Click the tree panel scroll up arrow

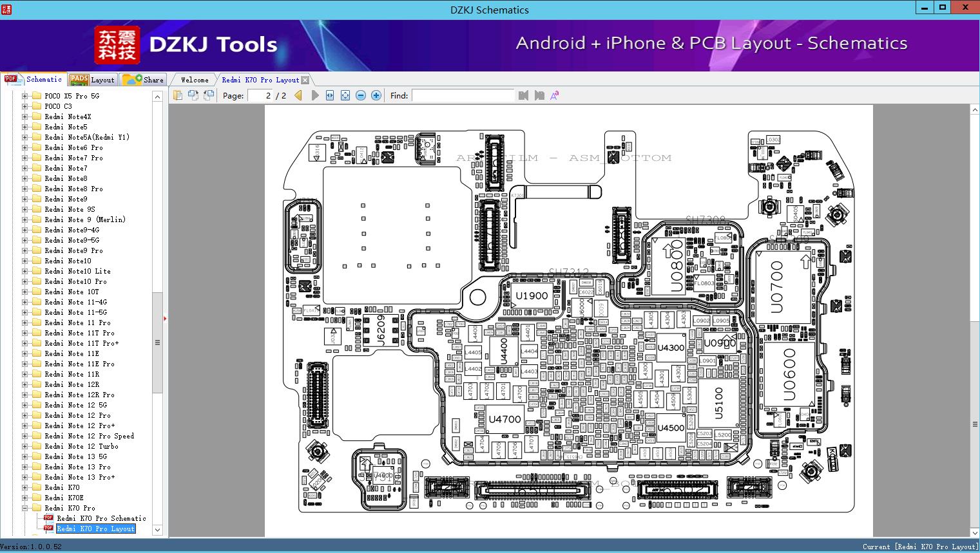point(157,97)
